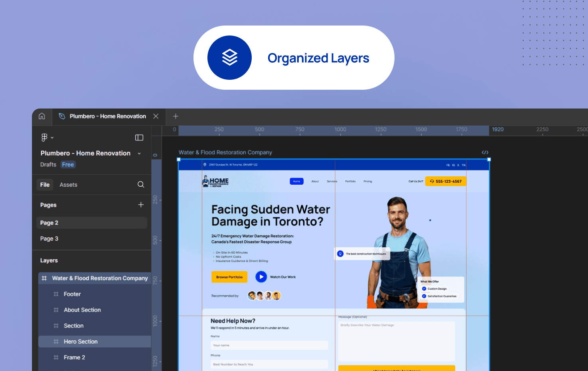This screenshot has height=371, width=588.
Task: Click the message text area in the form
Action: click(x=397, y=341)
